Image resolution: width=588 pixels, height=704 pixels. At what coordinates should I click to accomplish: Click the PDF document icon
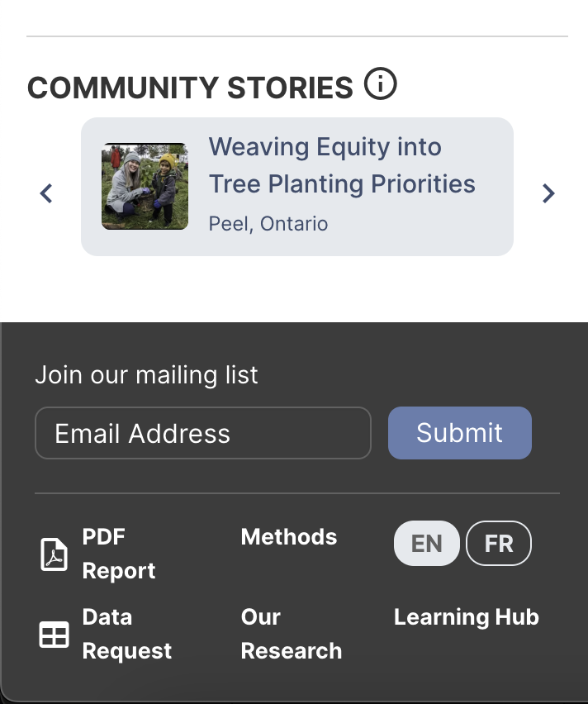(55, 554)
